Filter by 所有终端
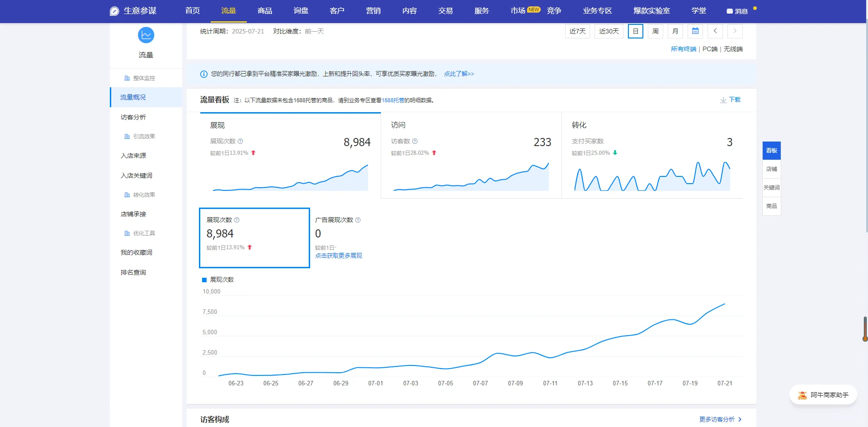 (684, 49)
